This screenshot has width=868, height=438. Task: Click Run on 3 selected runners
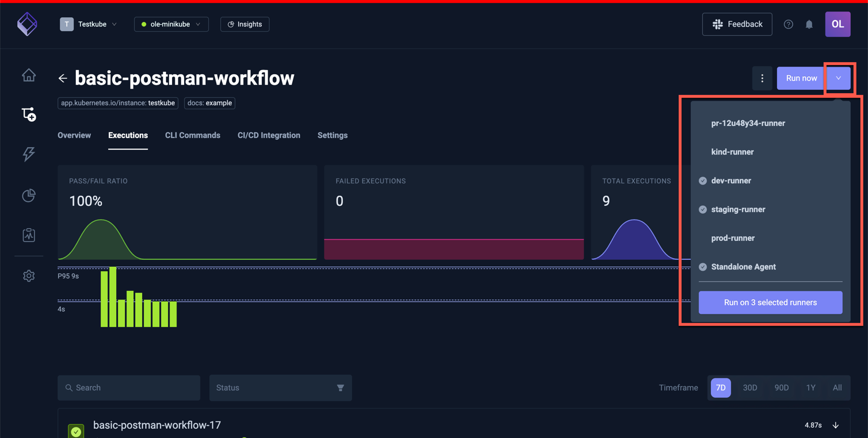(770, 302)
